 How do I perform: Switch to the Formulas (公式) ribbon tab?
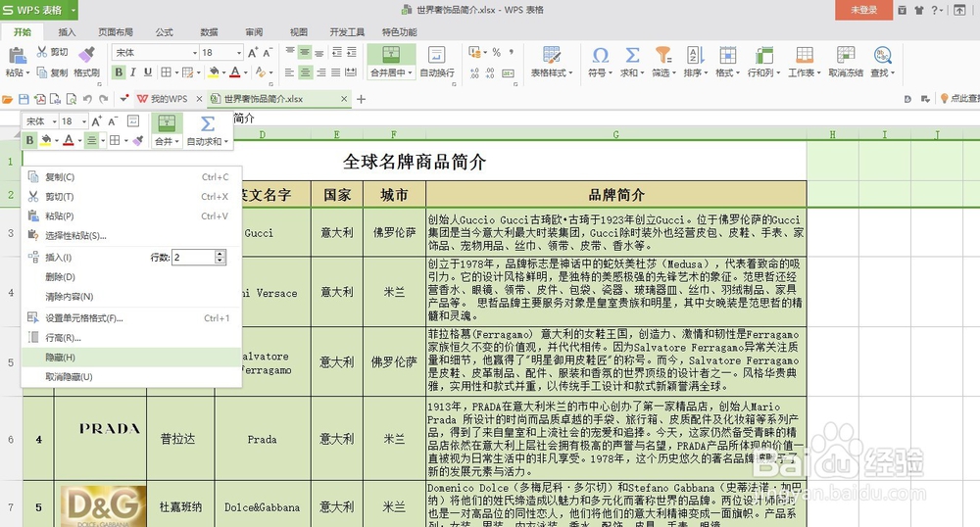click(165, 32)
